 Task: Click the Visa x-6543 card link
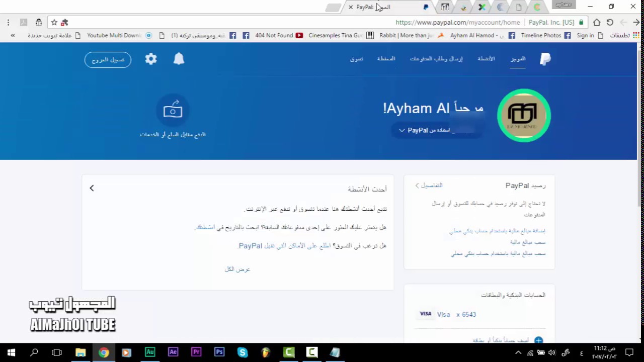[456, 314]
